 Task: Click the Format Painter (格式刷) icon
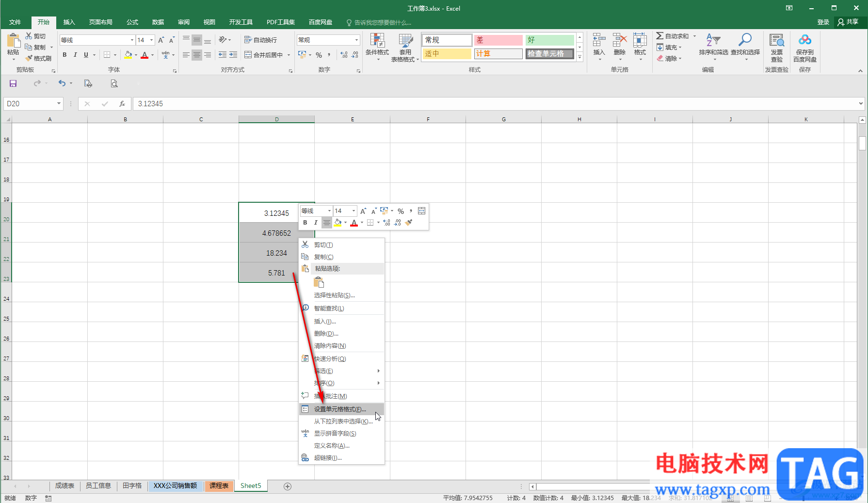(x=29, y=58)
